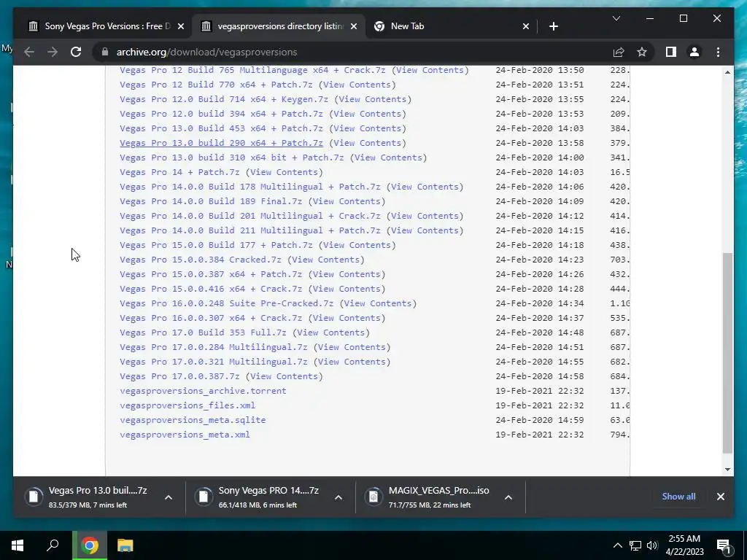Open vegasproversions_archive.torrent link
Image resolution: width=747 pixels, height=560 pixels.
[203, 391]
